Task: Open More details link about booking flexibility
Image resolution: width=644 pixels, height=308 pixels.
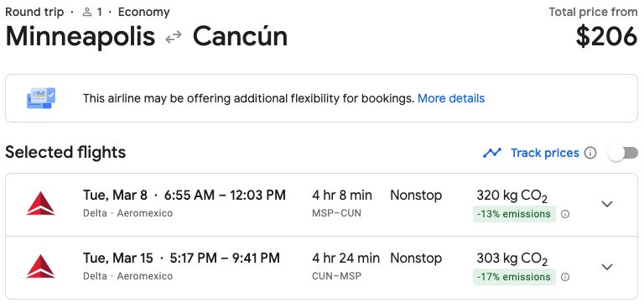Action: click(x=451, y=99)
